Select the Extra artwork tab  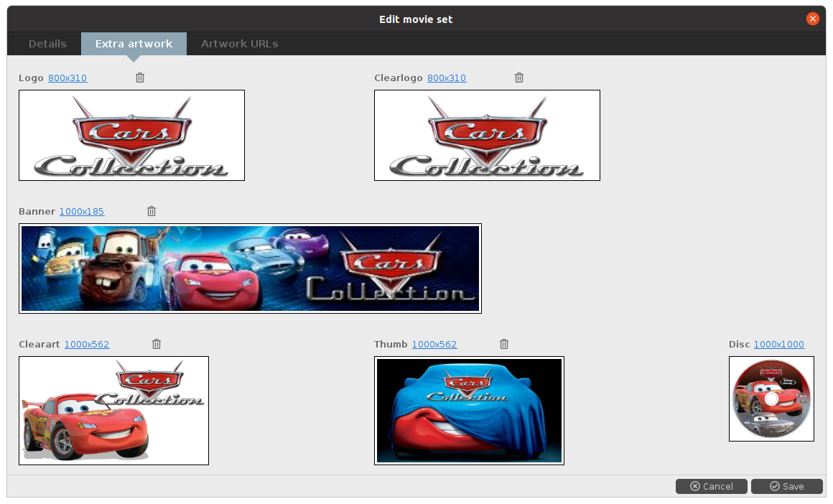tap(134, 44)
